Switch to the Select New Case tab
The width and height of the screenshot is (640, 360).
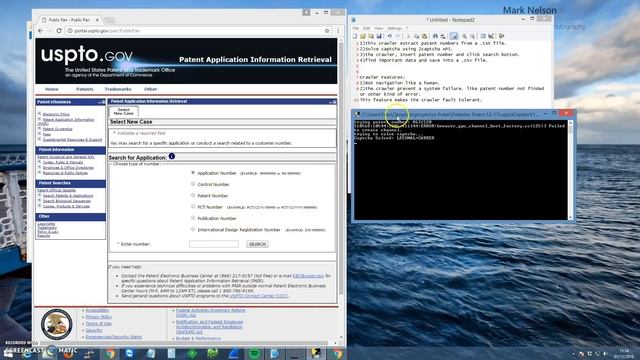point(123,111)
